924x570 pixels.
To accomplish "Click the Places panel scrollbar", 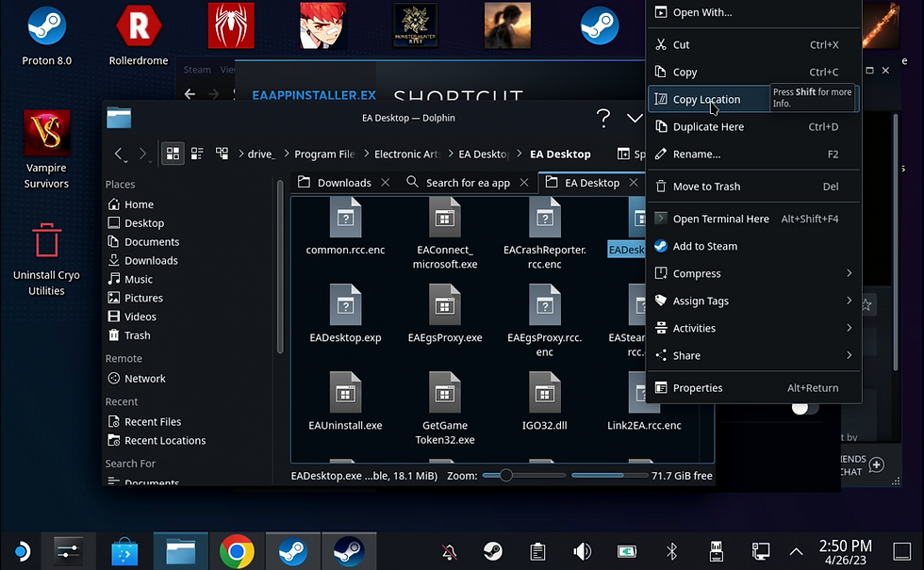I will (280, 266).
